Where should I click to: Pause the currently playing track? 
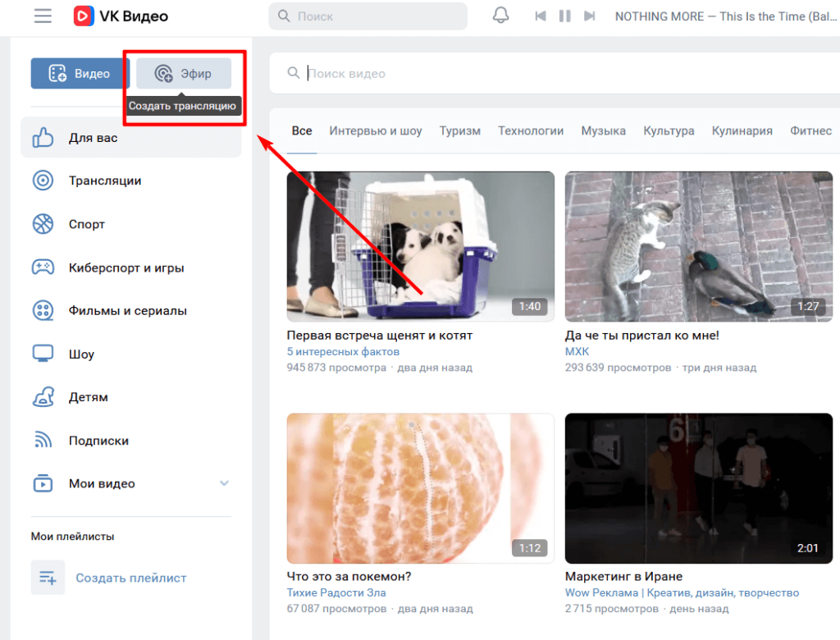click(x=564, y=16)
